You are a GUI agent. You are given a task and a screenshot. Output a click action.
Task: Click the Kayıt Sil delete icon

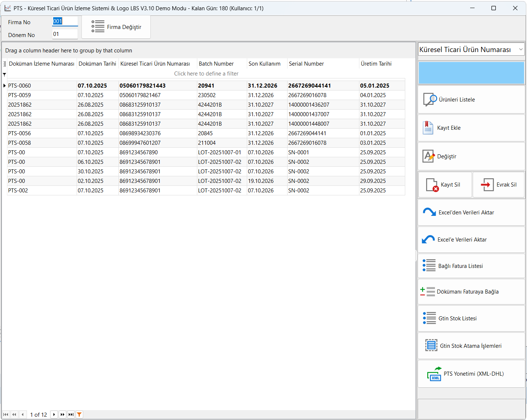[x=432, y=185]
